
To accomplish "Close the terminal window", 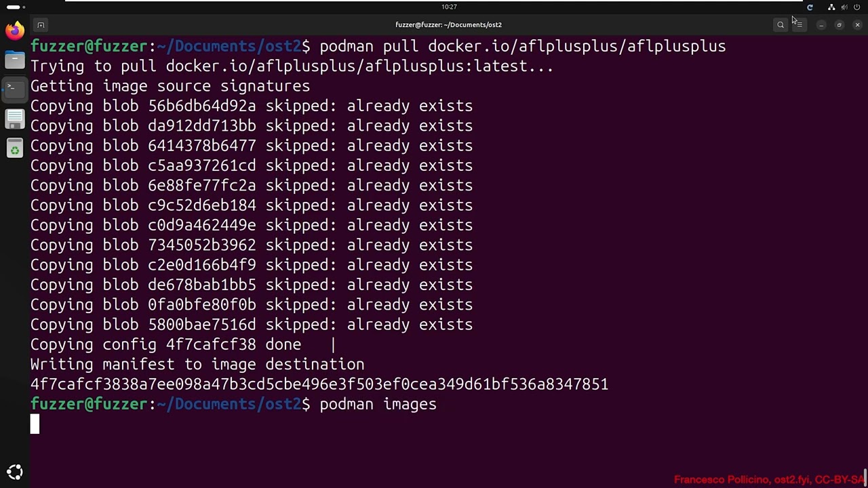I will click(x=857, y=25).
